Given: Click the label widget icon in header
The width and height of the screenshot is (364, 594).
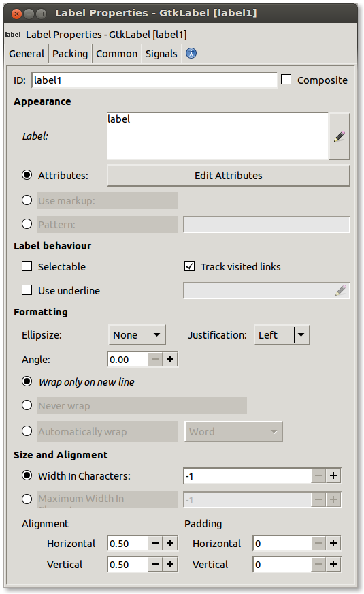Looking at the screenshot, I should tap(12, 35).
